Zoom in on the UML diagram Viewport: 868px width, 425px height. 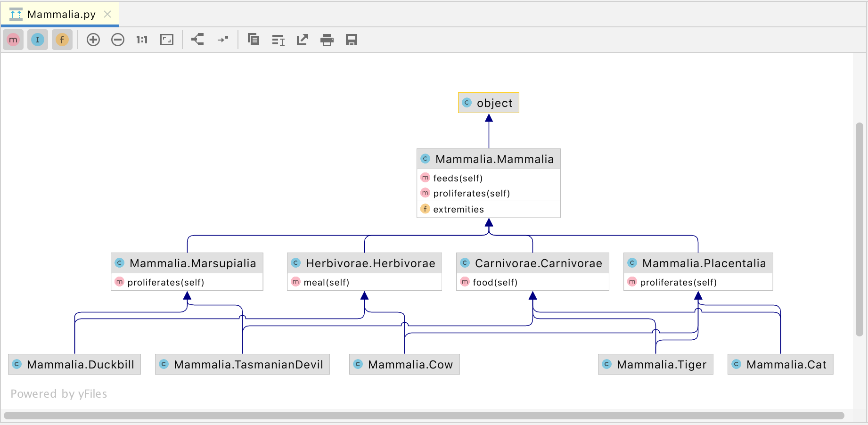pos(93,40)
